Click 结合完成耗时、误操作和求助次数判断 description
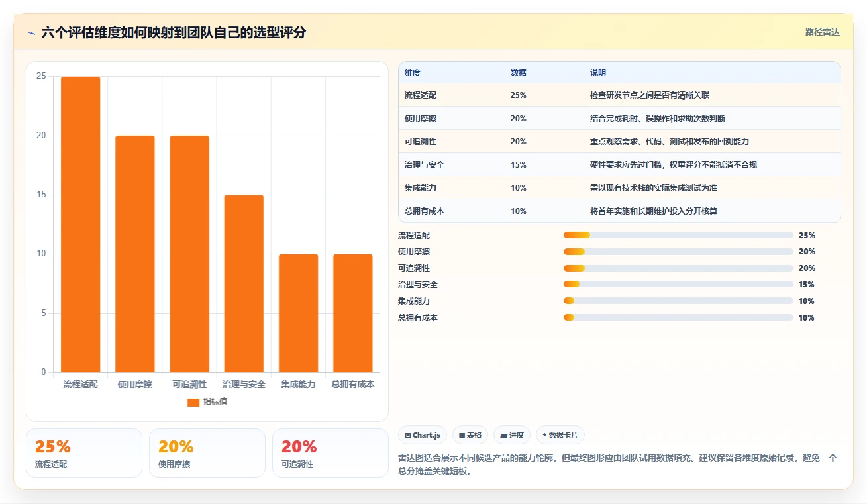The width and height of the screenshot is (867, 504). 658,119
